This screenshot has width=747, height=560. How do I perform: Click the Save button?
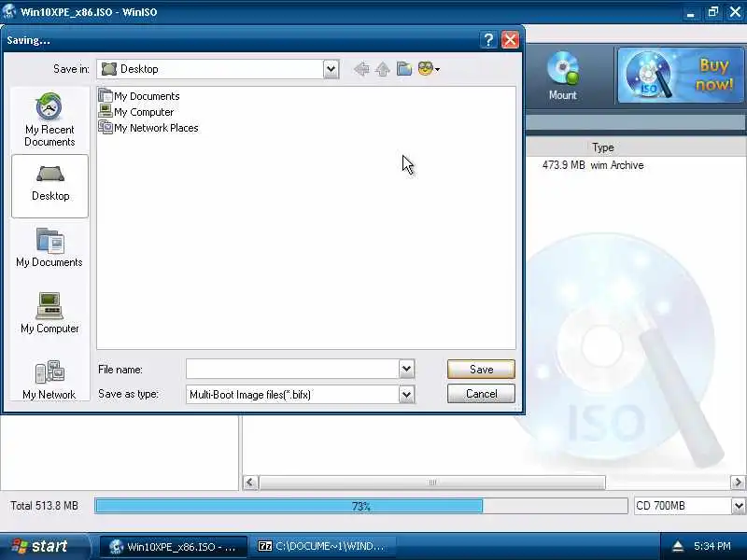tap(481, 369)
